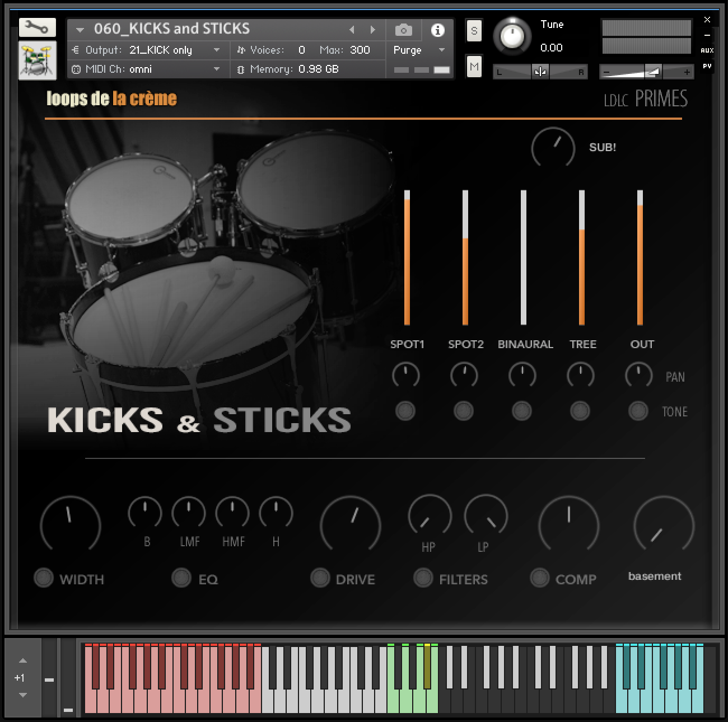
Task: Mute the instrument with M button
Action: tap(474, 67)
